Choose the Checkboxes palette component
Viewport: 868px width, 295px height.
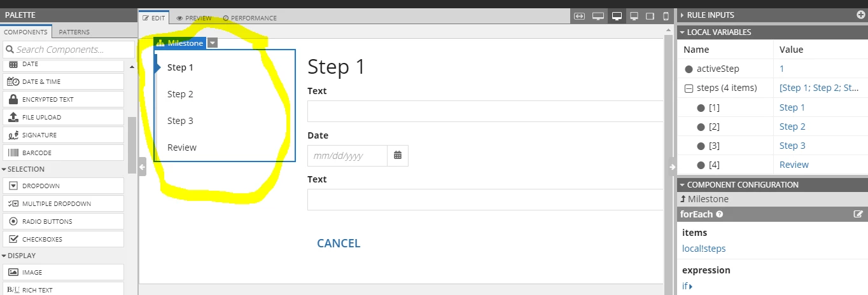63,239
